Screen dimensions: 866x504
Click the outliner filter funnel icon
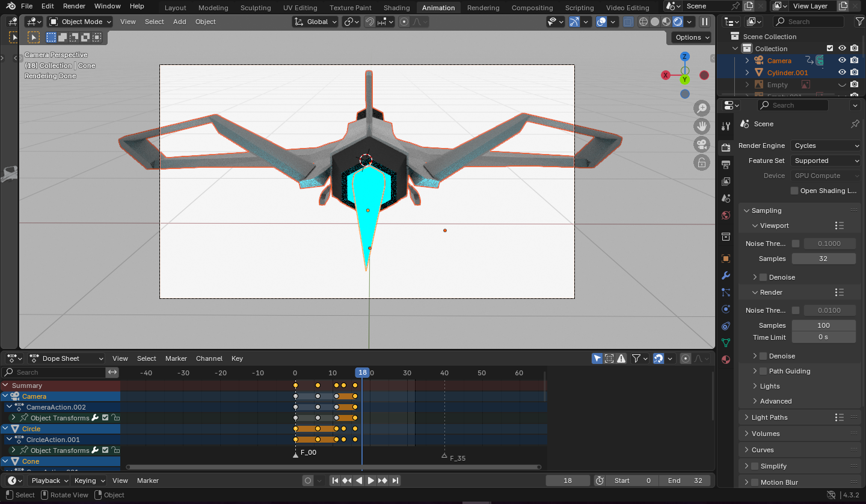coord(859,22)
